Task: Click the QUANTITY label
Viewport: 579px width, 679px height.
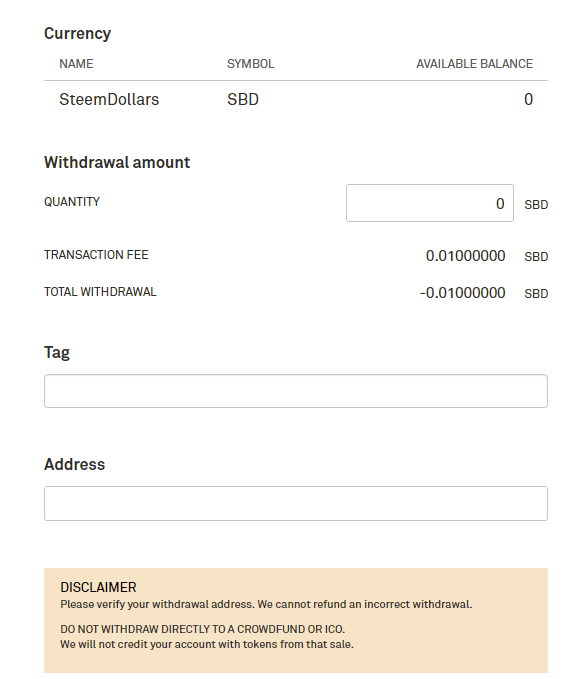Action: [x=72, y=202]
